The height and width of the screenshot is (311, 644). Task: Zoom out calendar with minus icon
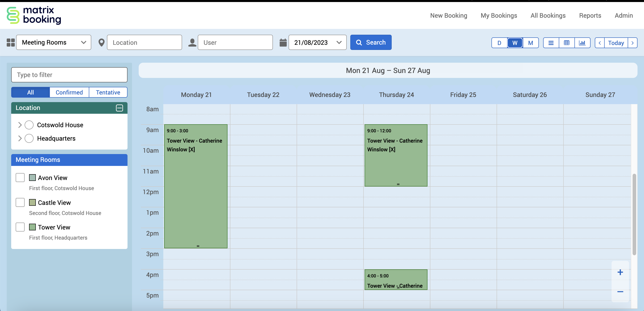[620, 292]
